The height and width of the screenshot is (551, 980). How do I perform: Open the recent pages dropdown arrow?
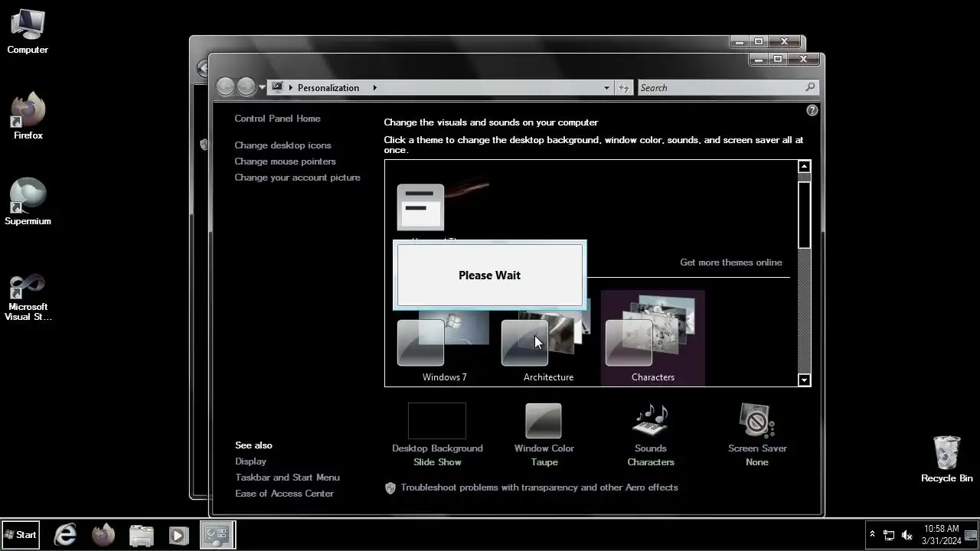tap(262, 87)
